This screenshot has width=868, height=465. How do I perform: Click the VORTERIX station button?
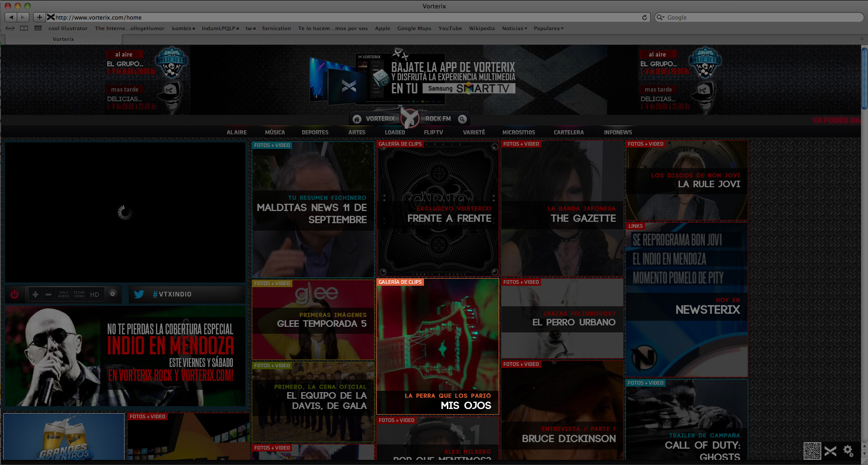[380, 119]
